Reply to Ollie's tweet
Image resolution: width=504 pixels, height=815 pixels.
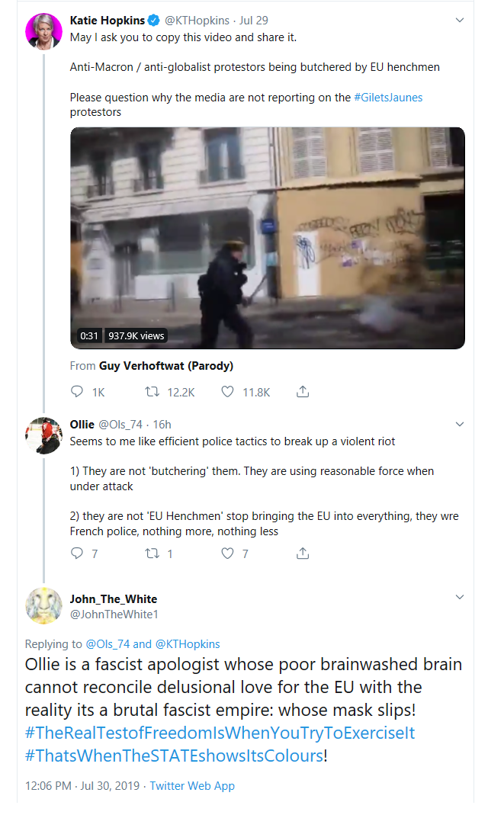point(77,553)
